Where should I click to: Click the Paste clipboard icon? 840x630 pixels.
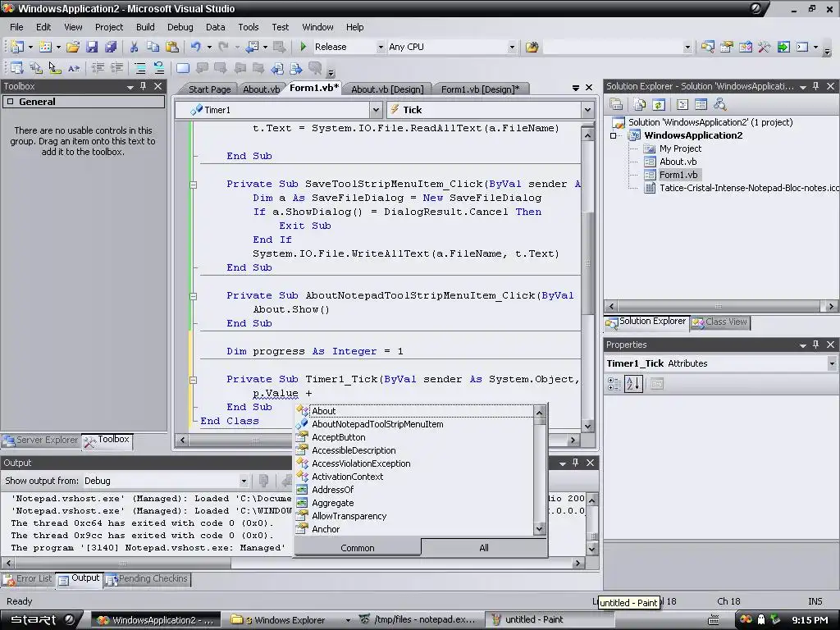[172, 47]
